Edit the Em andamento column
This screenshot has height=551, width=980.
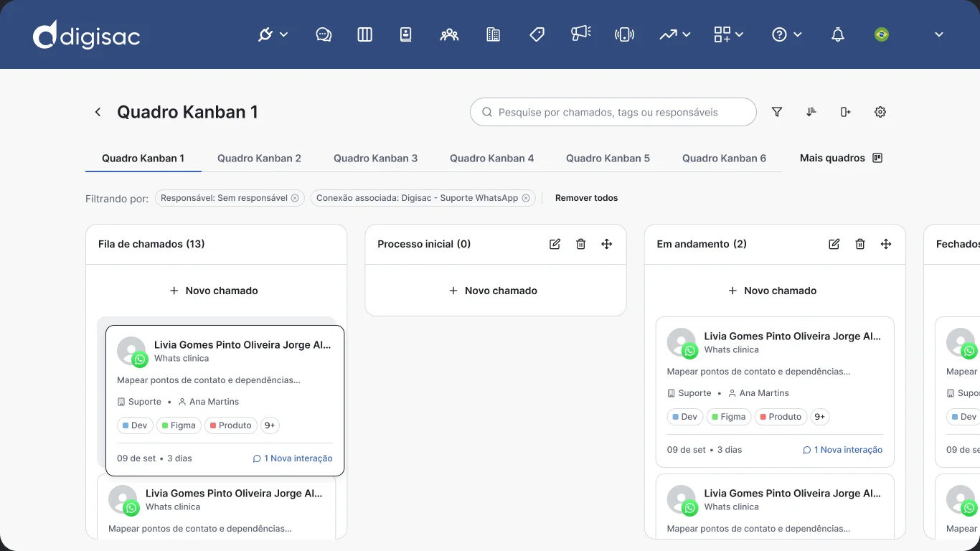[x=834, y=244]
